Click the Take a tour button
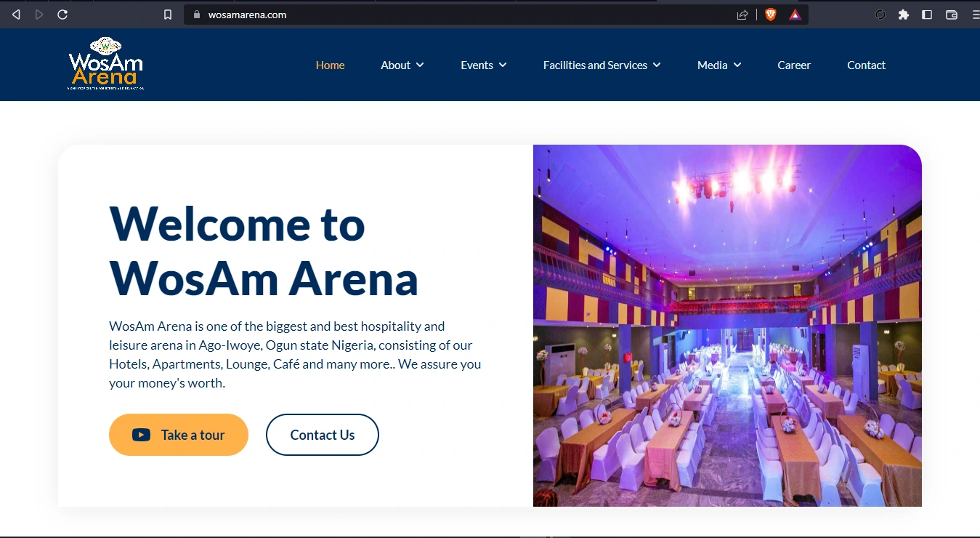This screenshot has height=538, width=980. click(179, 435)
